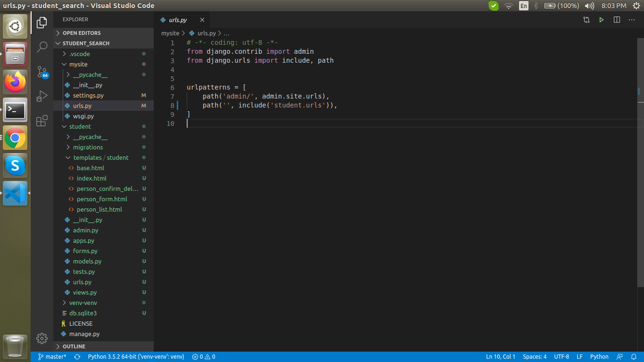Launch Google Chrome from the dock
Viewport: 644px width, 362px height.
tap(15, 138)
